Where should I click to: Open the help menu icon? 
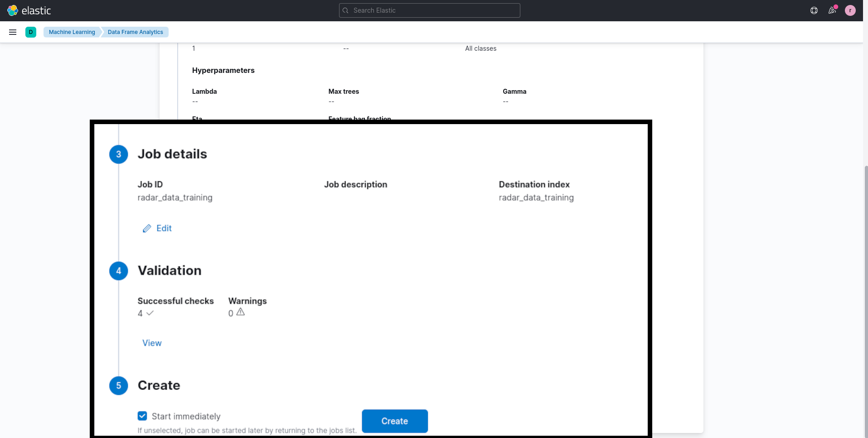pos(814,10)
